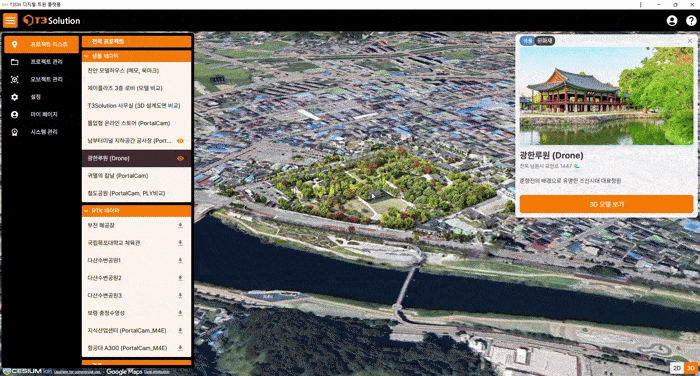The image size is (700, 376).
Task: Open the help question mark icon
Action: pyautogui.click(x=691, y=21)
